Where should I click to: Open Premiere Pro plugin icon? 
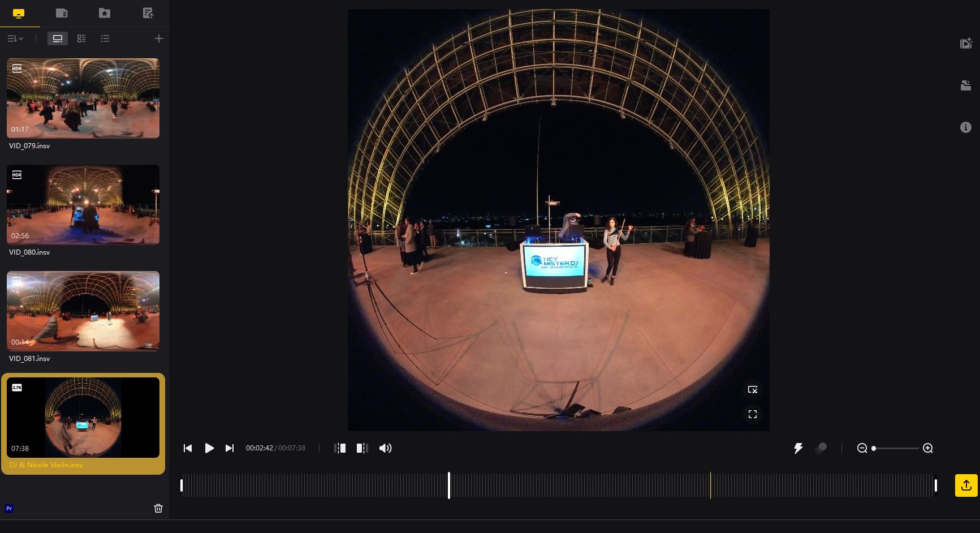[x=9, y=508]
